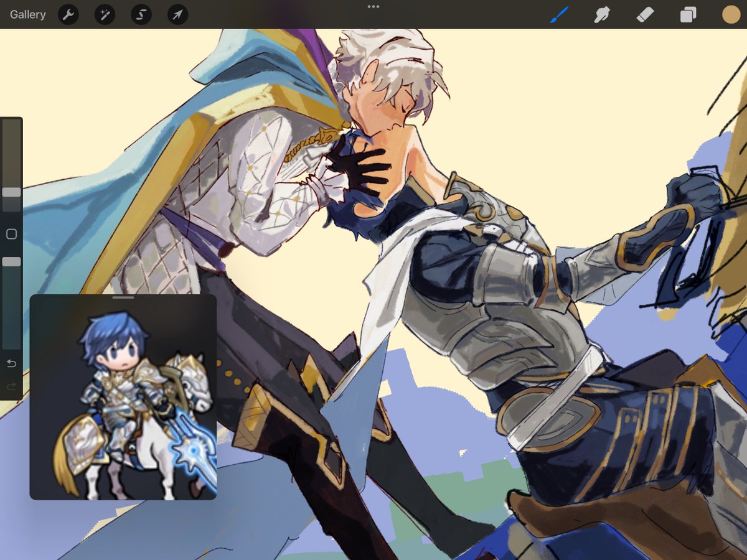This screenshot has height=560, width=747.
Task: Tap the three-dot multitasking handle at top center
Action: pos(374,7)
